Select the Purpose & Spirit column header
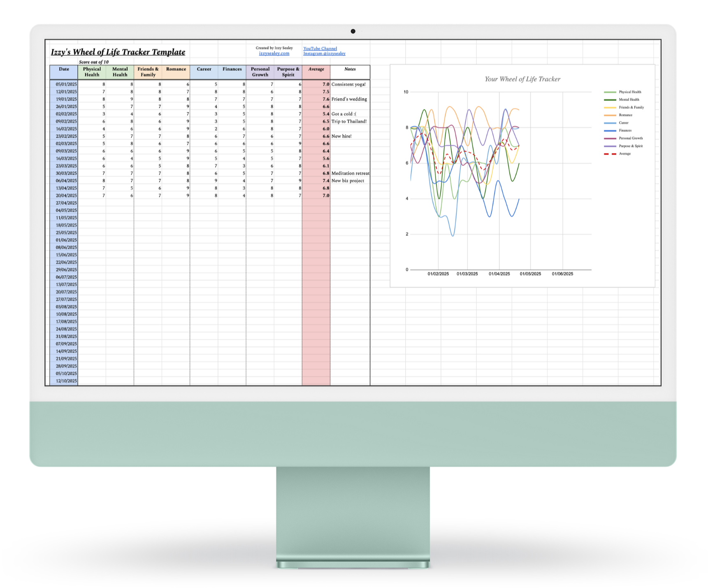 pyautogui.click(x=288, y=72)
